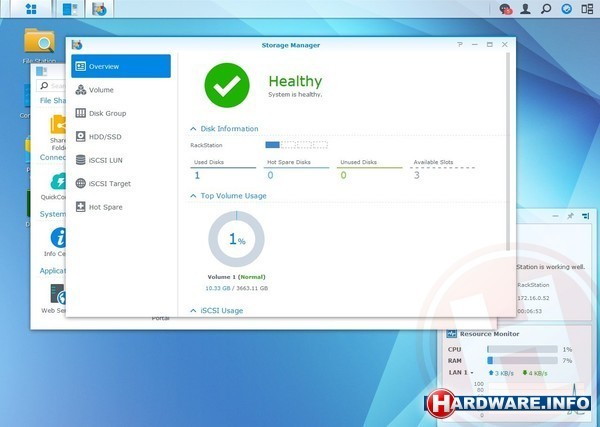Switch to Storage Manager taskbar item
The image size is (600, 427).
tap(99, 9)
